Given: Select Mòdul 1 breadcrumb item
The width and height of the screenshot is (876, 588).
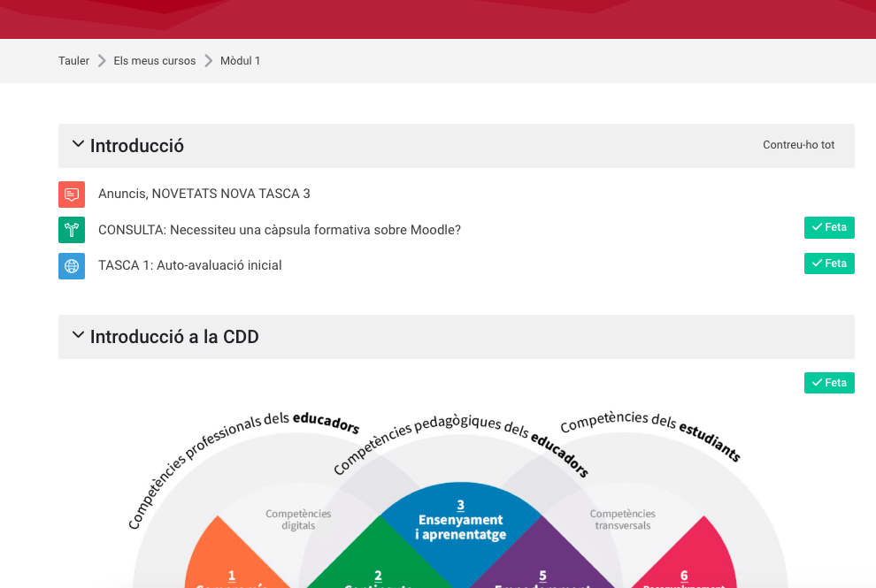Looking at the screenshot, I should 240,61.
